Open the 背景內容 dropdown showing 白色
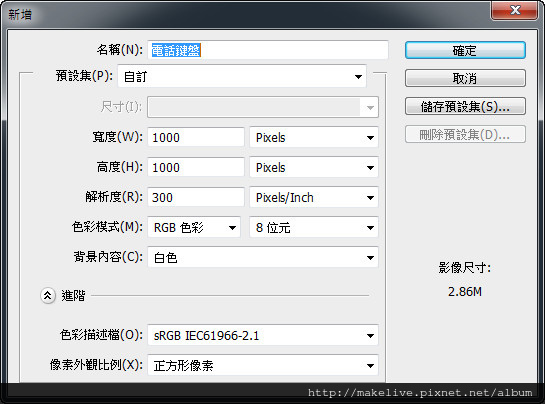This screenshot has height=404, width=545. (x=263, y=257)
